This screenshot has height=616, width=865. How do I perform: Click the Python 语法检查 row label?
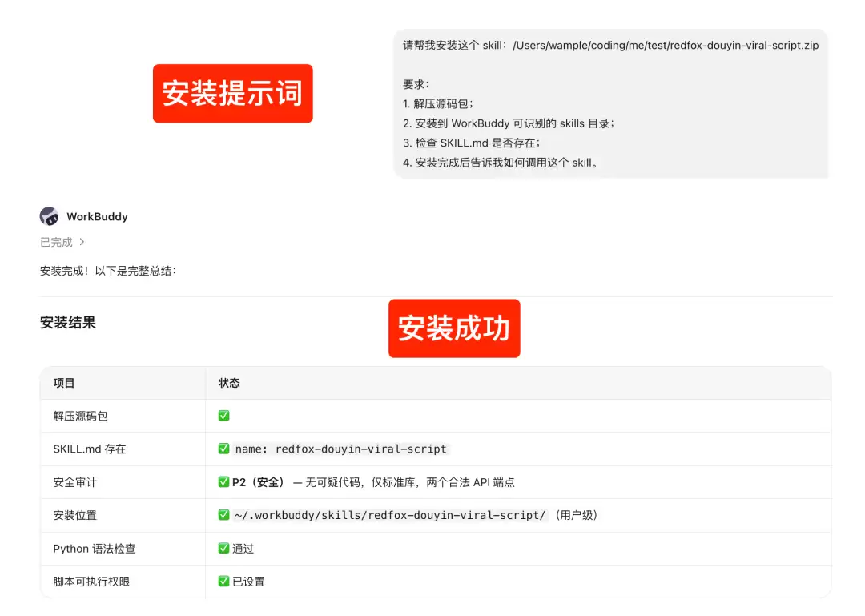click(x=95, y=549)
